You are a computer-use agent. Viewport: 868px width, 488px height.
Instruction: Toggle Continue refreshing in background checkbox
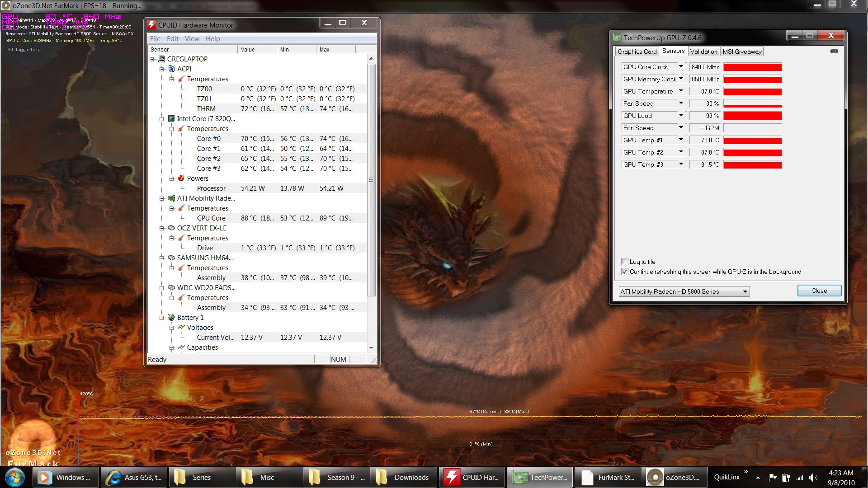(x=625, y=272)
